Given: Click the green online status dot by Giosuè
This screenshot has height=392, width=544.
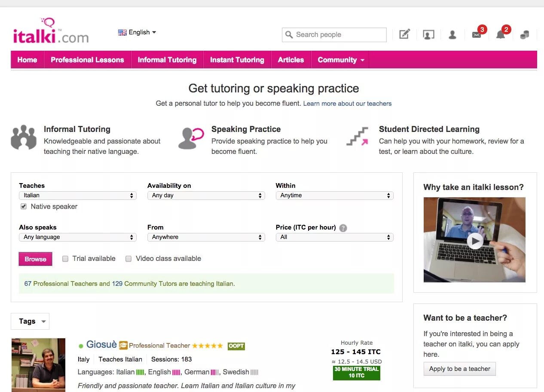Looking at the screenshot, I should 81,346.
